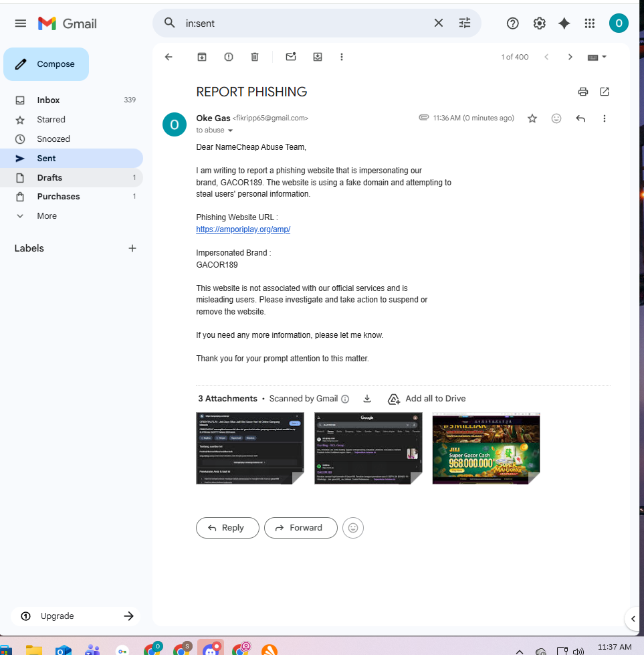Show Scanned by Gmail info icon
644x655 pixels.
tap(345, 399)
